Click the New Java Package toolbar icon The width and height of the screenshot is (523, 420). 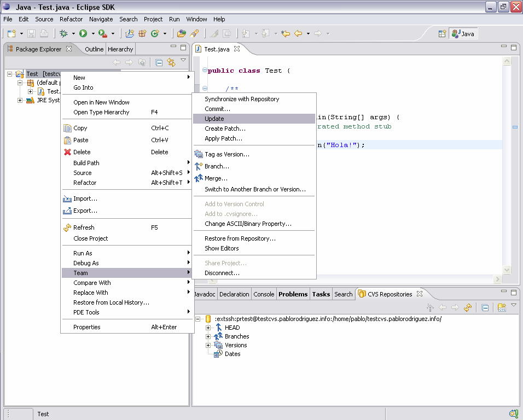[142, 33]
